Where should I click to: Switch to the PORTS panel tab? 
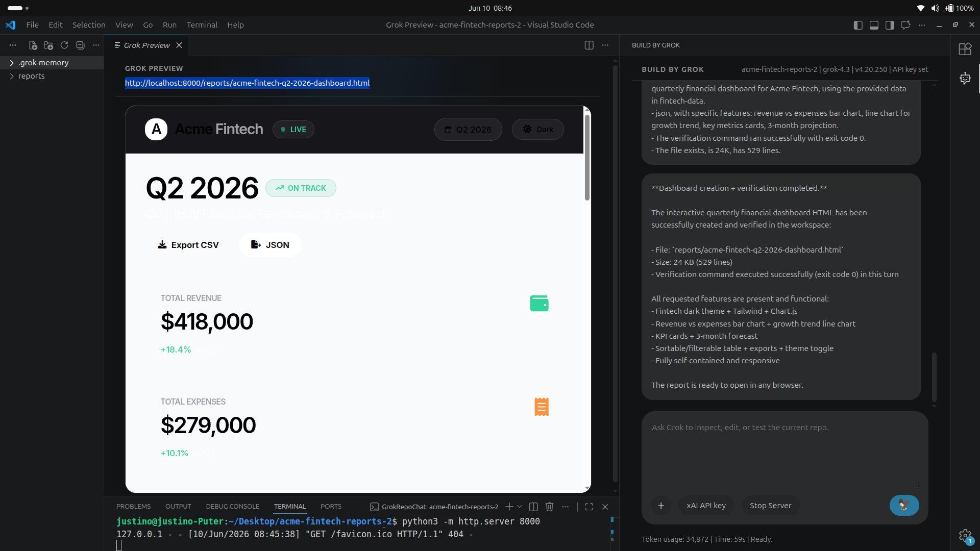(331, 507)
